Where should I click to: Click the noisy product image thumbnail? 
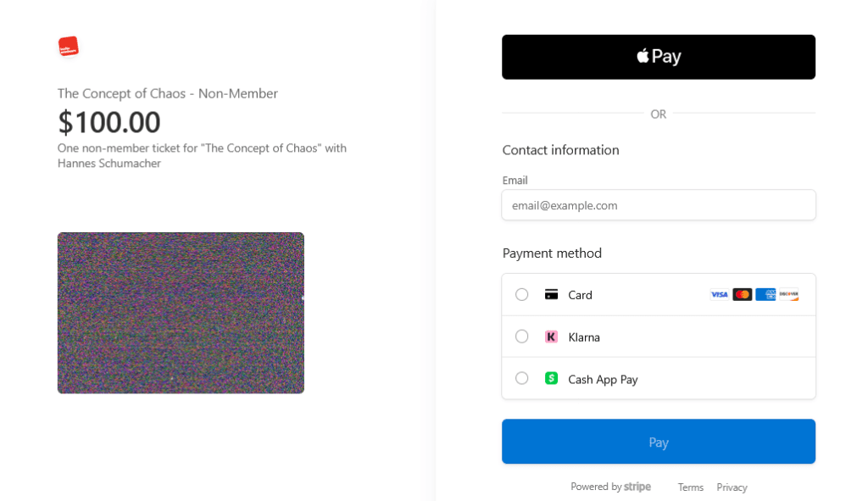pos(181,313)
